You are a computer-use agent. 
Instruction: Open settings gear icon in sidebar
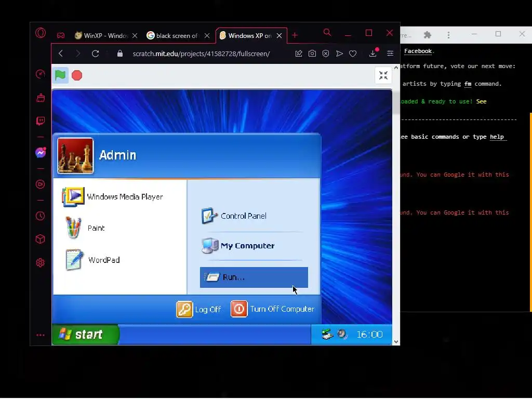click(x=41, y=262)
